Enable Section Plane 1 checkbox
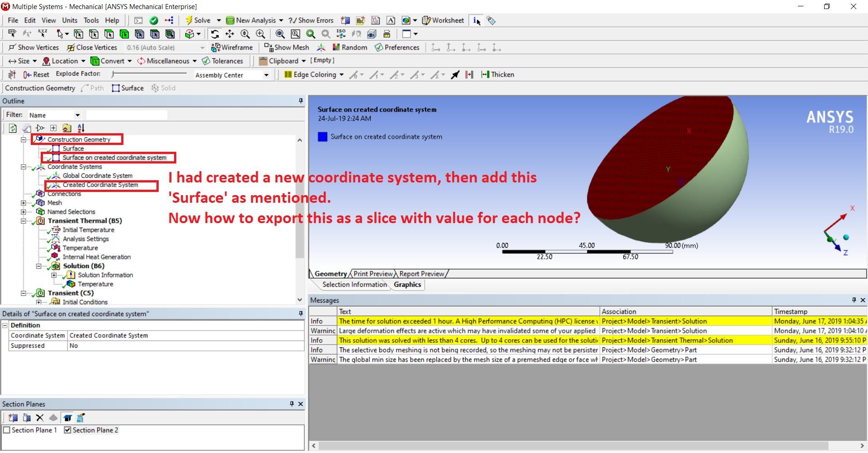This screenshot has height=453, width=868. 7,430
